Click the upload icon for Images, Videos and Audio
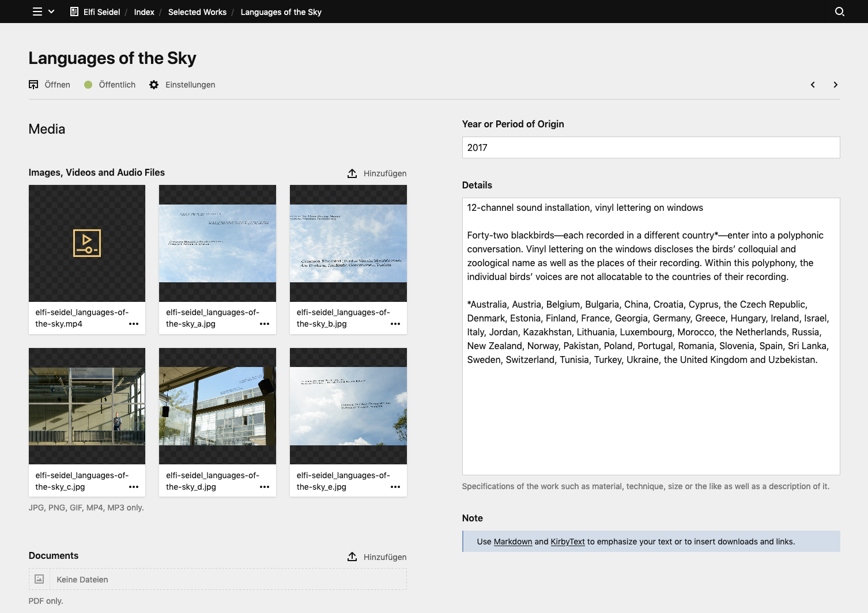Screen dimensions: 868x613 click(352, 173)
